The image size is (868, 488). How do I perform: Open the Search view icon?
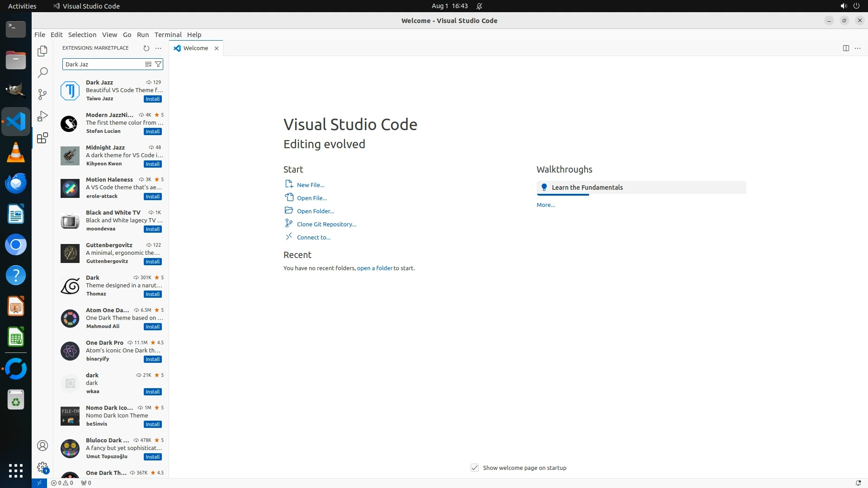tap(42, 72)
